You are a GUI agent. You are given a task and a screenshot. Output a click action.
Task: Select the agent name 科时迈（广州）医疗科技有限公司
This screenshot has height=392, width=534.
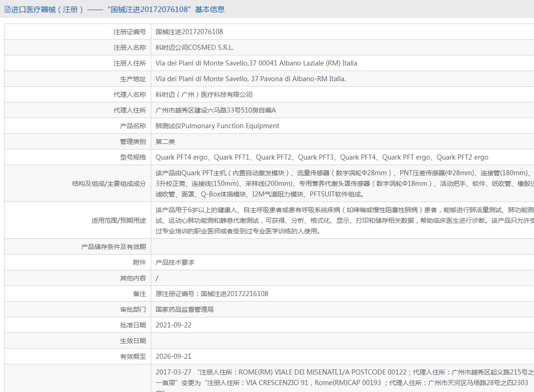pyautogui.click(x=204, y=95)
